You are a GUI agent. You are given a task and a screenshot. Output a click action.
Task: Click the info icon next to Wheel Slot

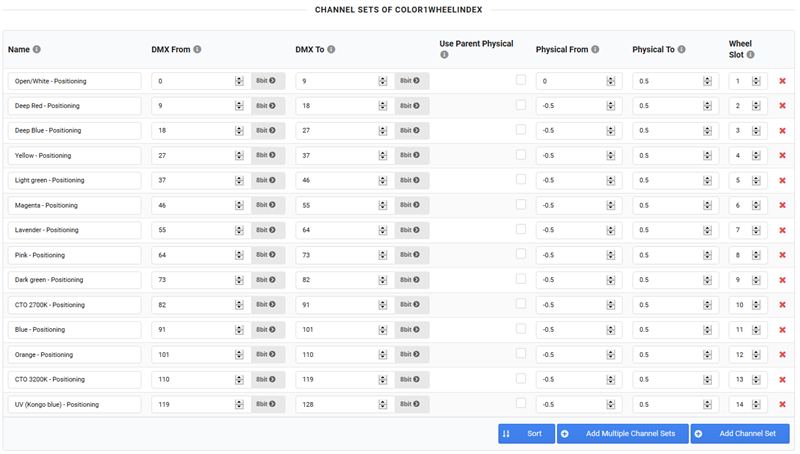751,55
